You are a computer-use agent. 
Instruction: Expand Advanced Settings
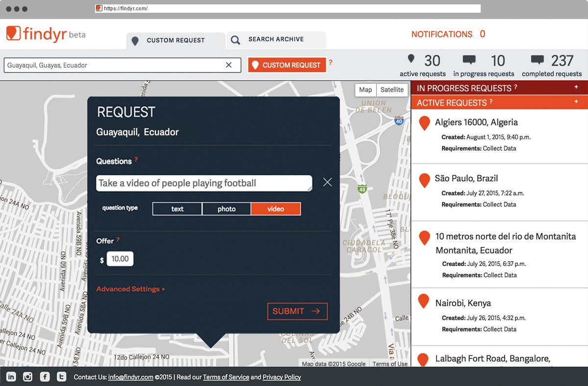[131, 289]
